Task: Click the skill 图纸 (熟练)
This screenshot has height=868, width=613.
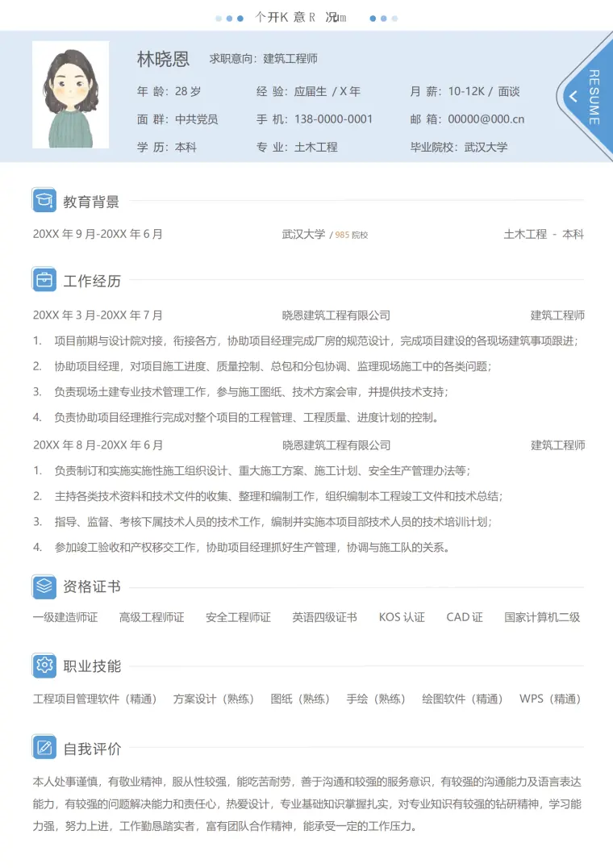Action: coord(300,699)
